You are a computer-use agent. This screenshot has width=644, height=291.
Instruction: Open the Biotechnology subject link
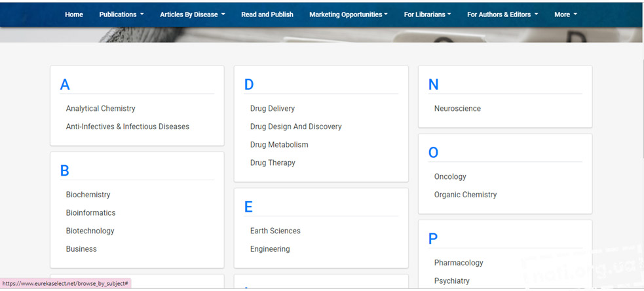[90, 231]
